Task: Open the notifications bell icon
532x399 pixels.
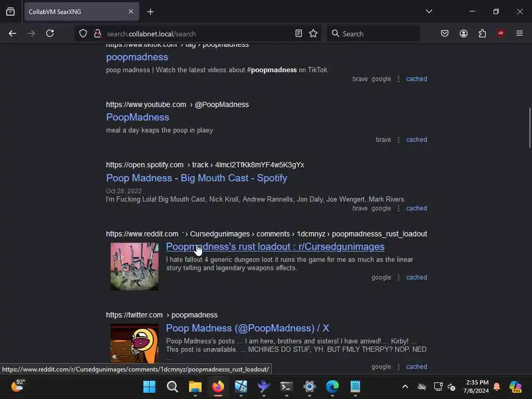Action: (497, 387)
